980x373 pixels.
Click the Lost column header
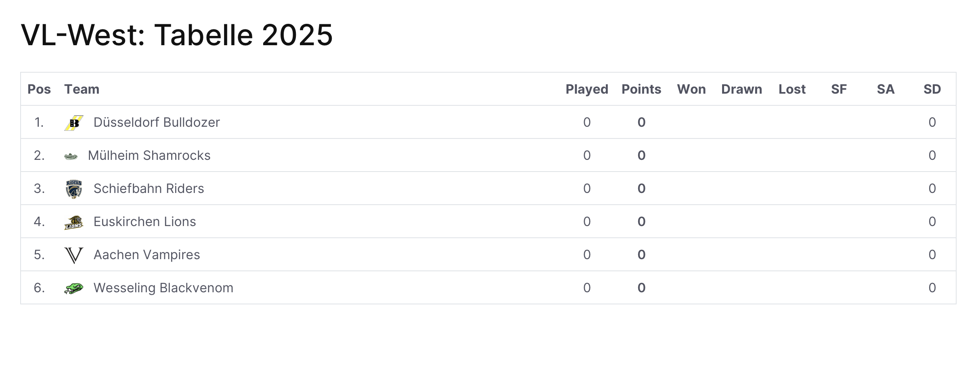pos(792,89)
